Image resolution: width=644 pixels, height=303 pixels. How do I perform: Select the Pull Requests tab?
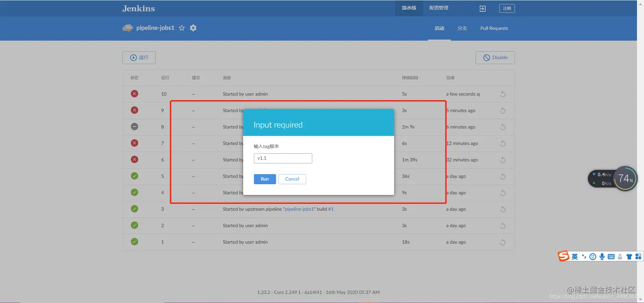coord(494,29)
